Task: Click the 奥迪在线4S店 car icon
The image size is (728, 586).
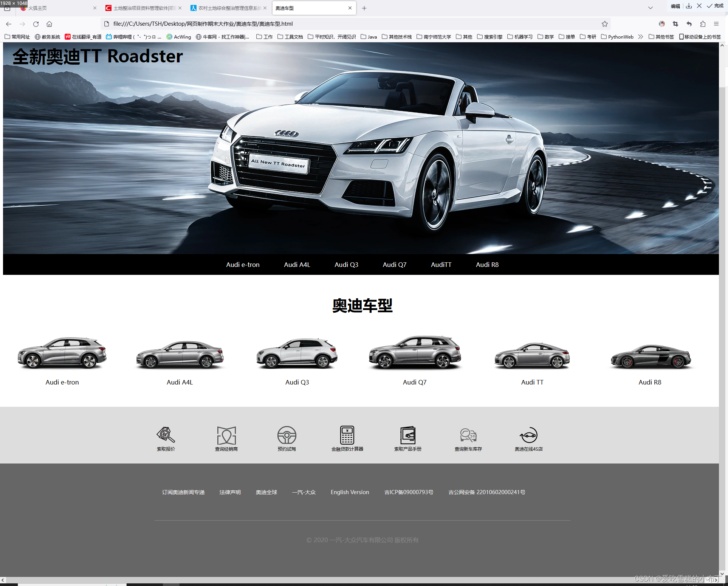Action: [528, 435]
